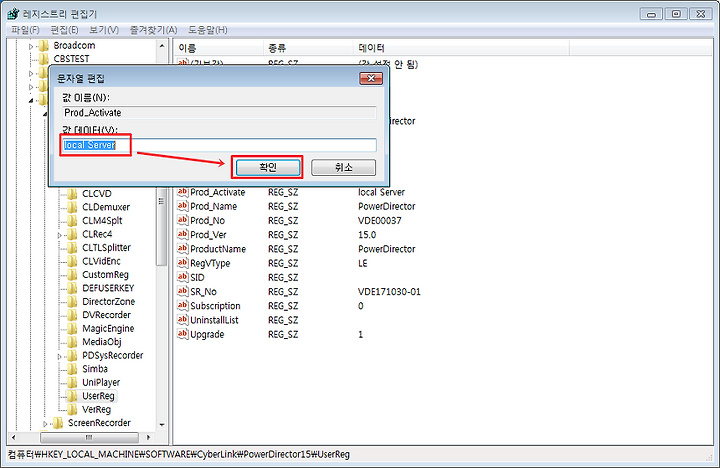Click the Registry Editor title bar icon
Screen dimensions: 720x468
tap(13, 14)
